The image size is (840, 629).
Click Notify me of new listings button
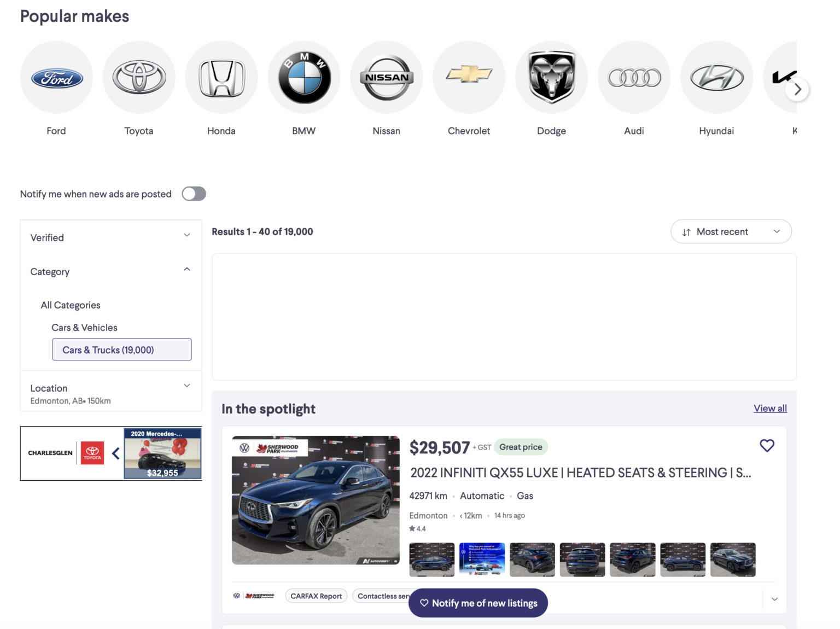(x=478, y=603)
